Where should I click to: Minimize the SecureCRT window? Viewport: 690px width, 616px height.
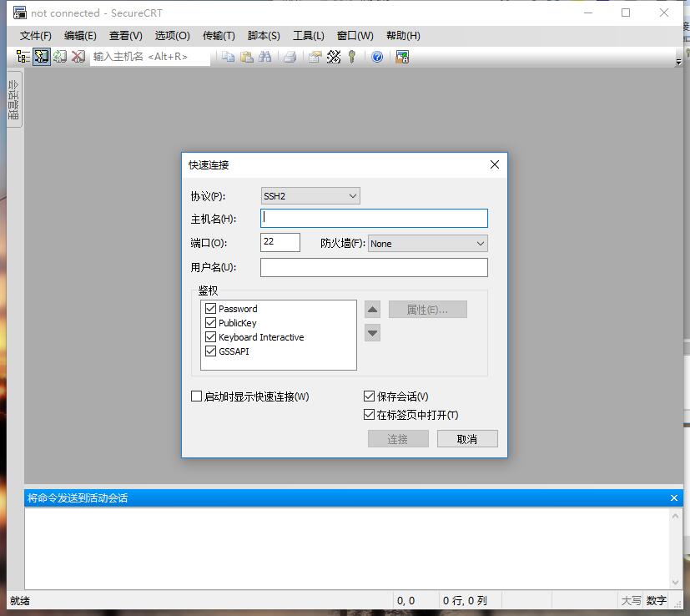point(588,13)
